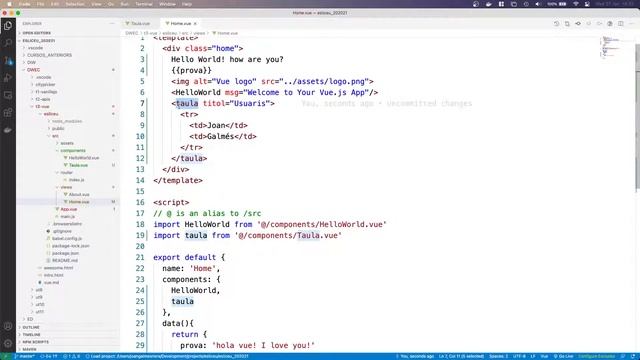640x360 pixels.
Task: Open the Accounts menu in the activity bar
Action: click(8, 326)
